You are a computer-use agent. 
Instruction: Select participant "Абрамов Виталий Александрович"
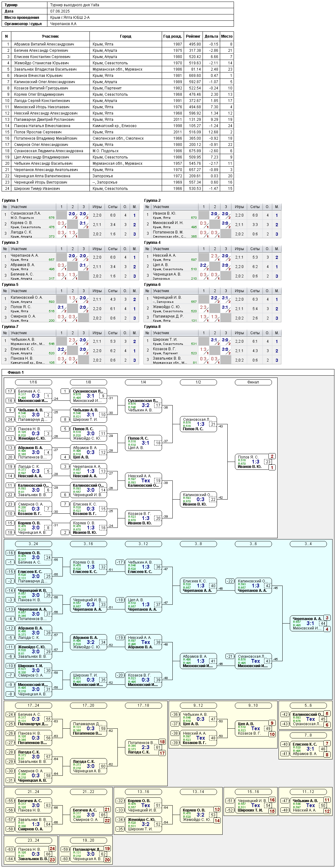click(x=44, y=44)
